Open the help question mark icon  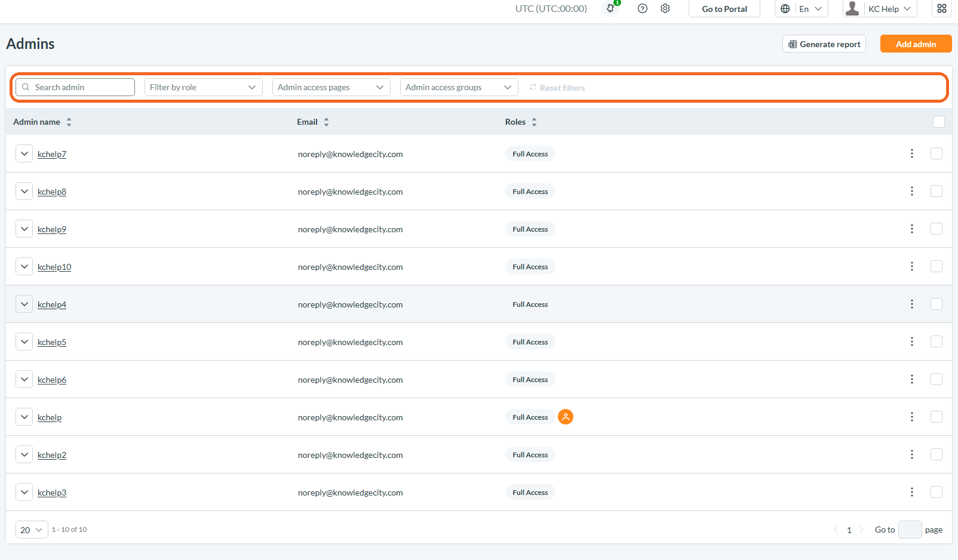tap(643, 8)
